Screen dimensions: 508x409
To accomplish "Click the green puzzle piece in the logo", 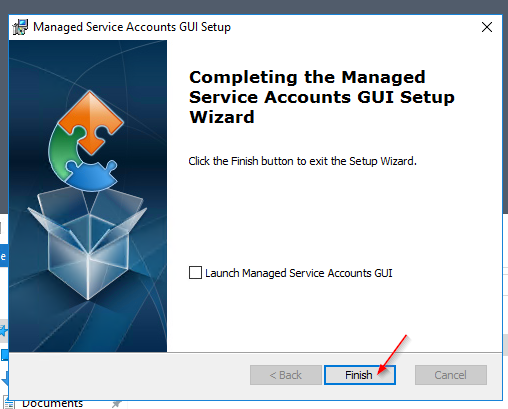I will (62, 150).
